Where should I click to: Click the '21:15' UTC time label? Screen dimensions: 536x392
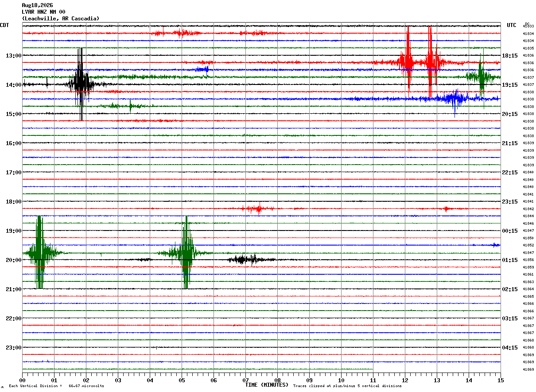(510, 143)
